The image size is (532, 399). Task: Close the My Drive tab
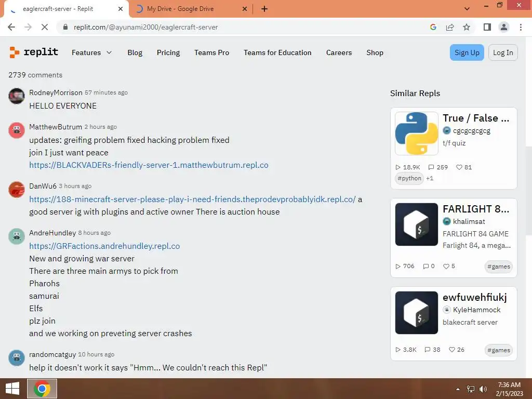(245, 9)
